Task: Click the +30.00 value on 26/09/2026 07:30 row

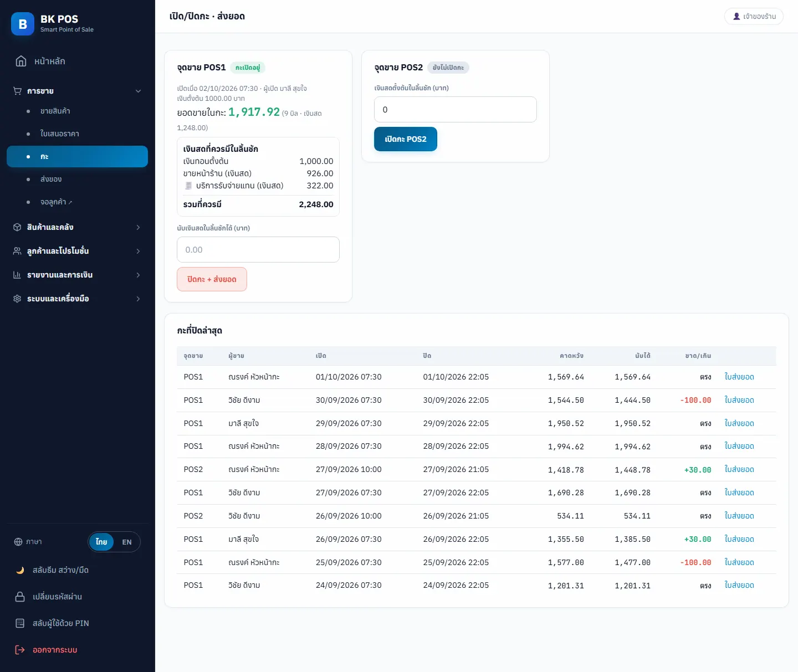Action: pos(698,539)
